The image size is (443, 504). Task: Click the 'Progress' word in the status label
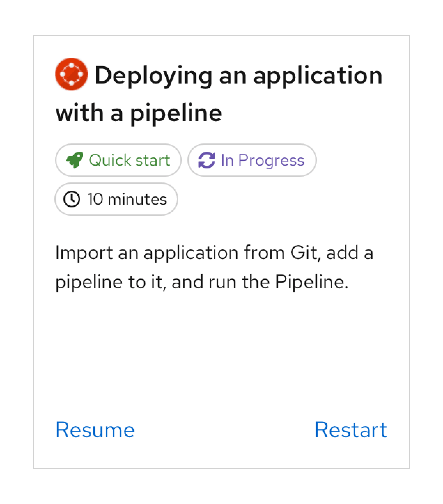point(271,160)
